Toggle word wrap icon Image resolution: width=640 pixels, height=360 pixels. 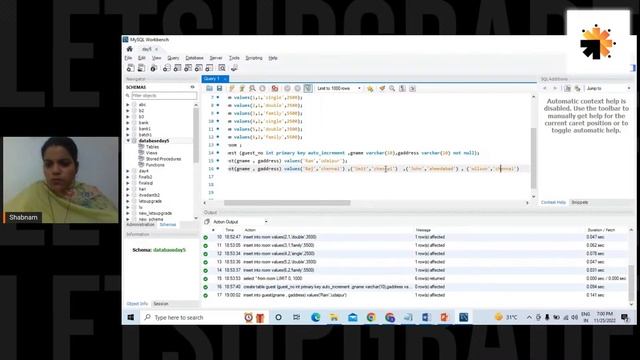[412, 89]
